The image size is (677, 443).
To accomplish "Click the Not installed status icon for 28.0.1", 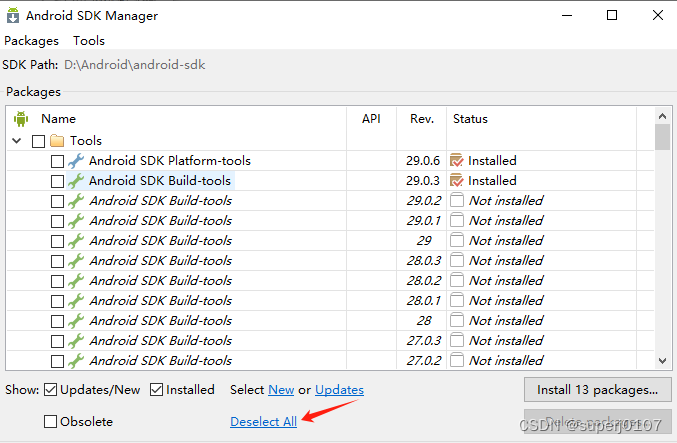I will pyautogui.click(x=457, y=301).
